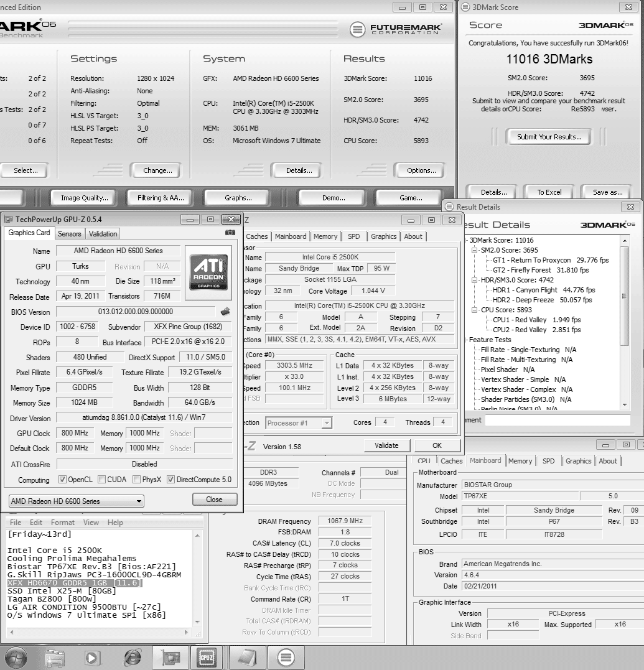
Task: Open the Format menu in Notepad
Action: pos(62,522)
